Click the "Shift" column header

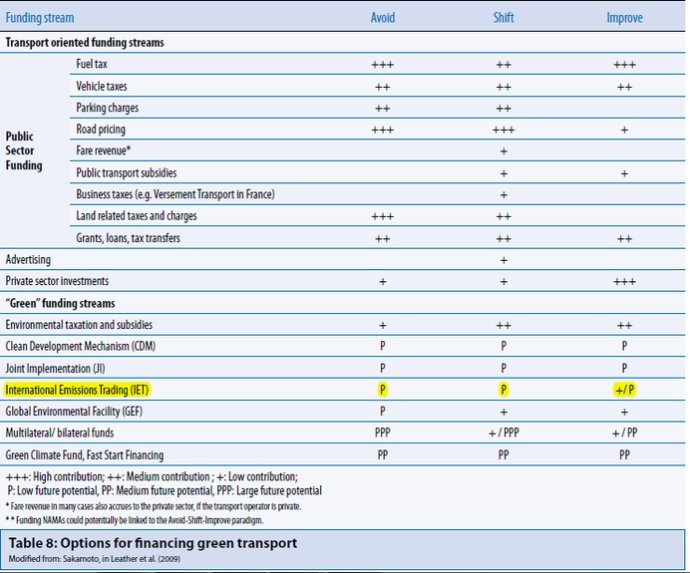[x=502, y=18]
